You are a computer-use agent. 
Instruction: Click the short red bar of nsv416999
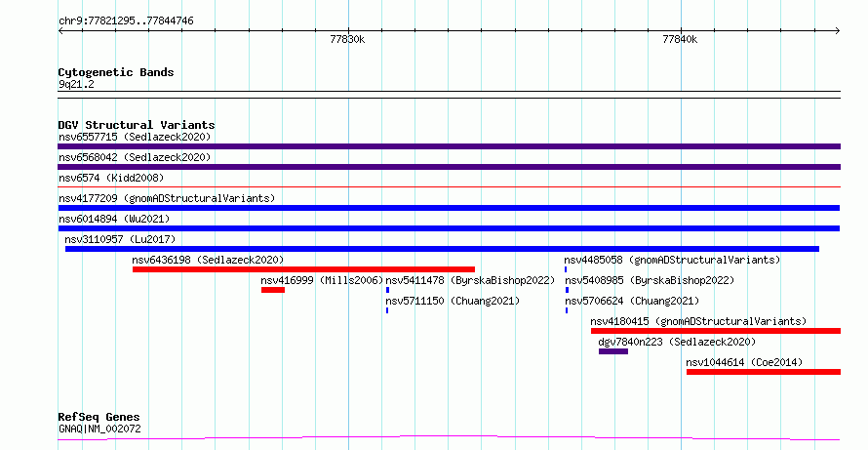pos(273,290)
